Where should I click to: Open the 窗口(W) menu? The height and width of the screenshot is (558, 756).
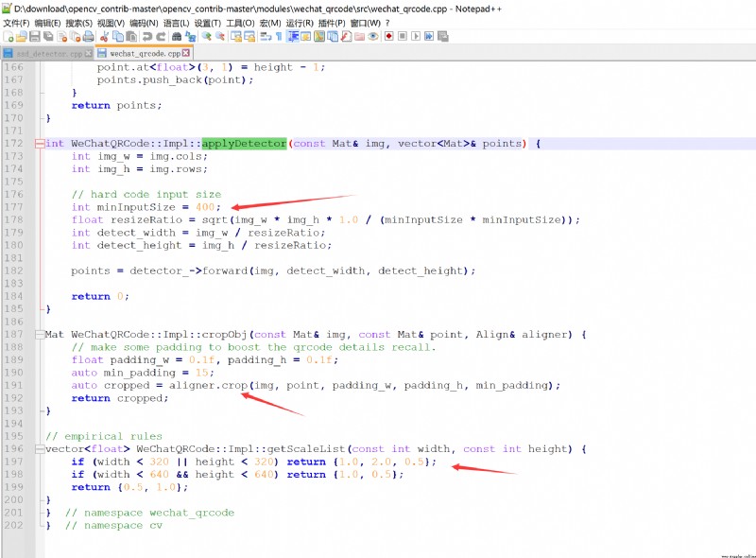[x=365, y=23]
